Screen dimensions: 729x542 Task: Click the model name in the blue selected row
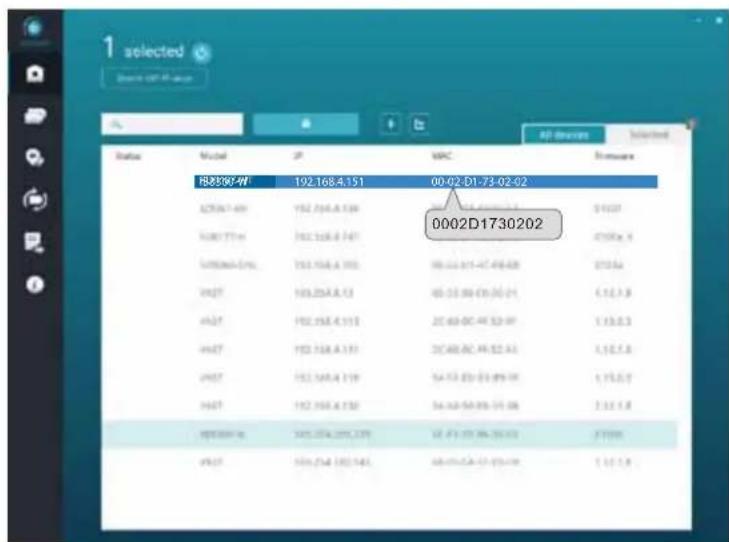(x=224, y=181)
